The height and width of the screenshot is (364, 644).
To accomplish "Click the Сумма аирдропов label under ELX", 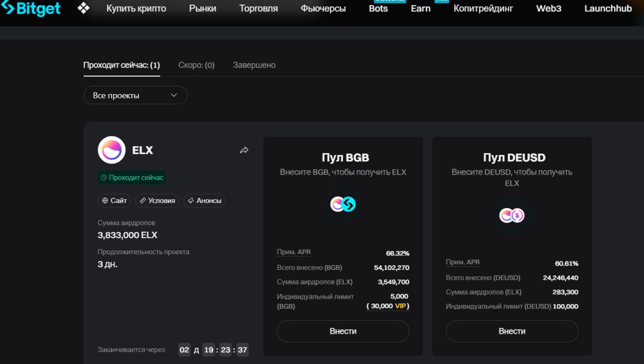I will (x=126, y=223).
